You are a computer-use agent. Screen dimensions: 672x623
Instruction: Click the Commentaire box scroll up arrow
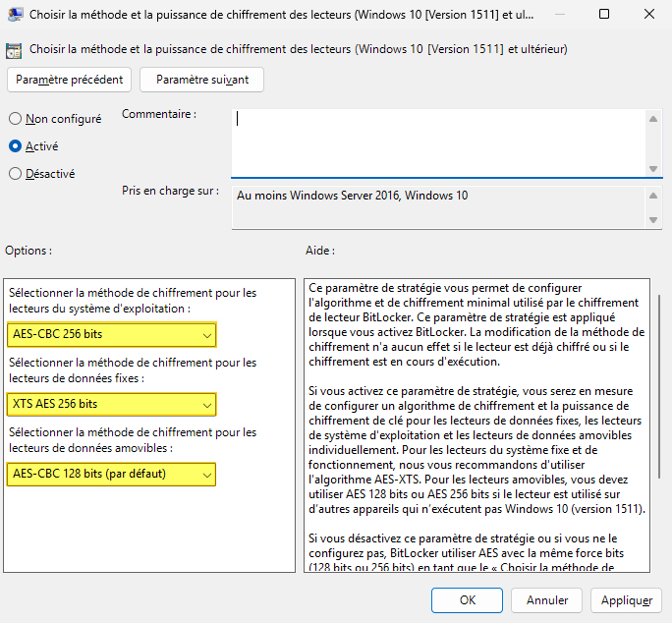(653, 119)
